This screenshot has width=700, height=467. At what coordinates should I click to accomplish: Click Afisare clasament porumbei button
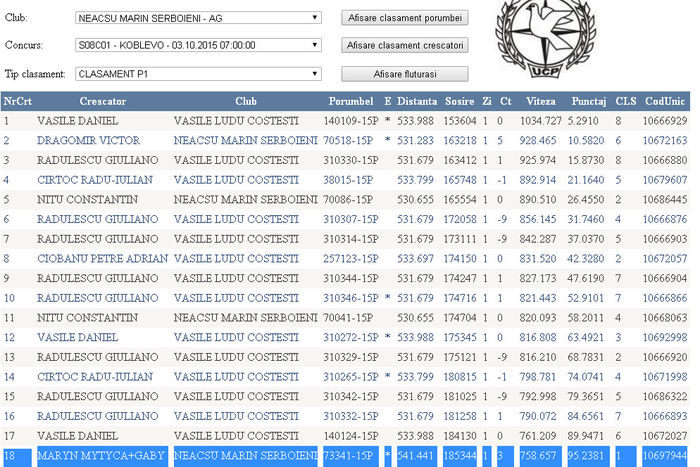pyautogui.click(x=404, y=18)
